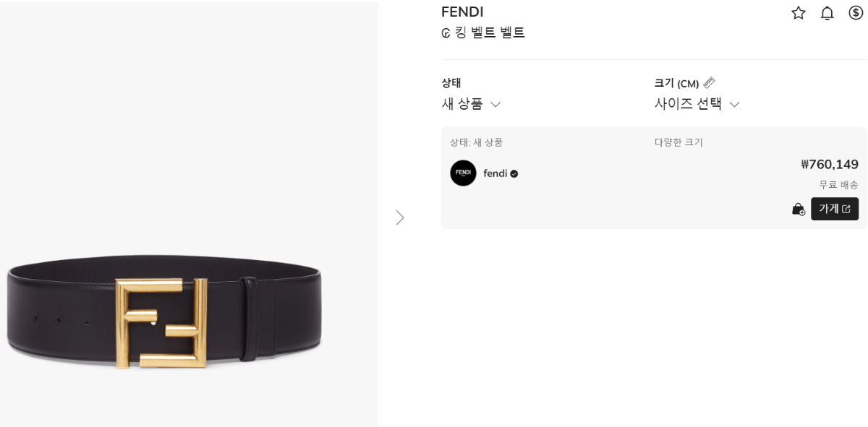Screen dimensions: 868x427
Task: Click the 상태: 새 상품 label in the offer card
Action: click(x=476, y=142)
